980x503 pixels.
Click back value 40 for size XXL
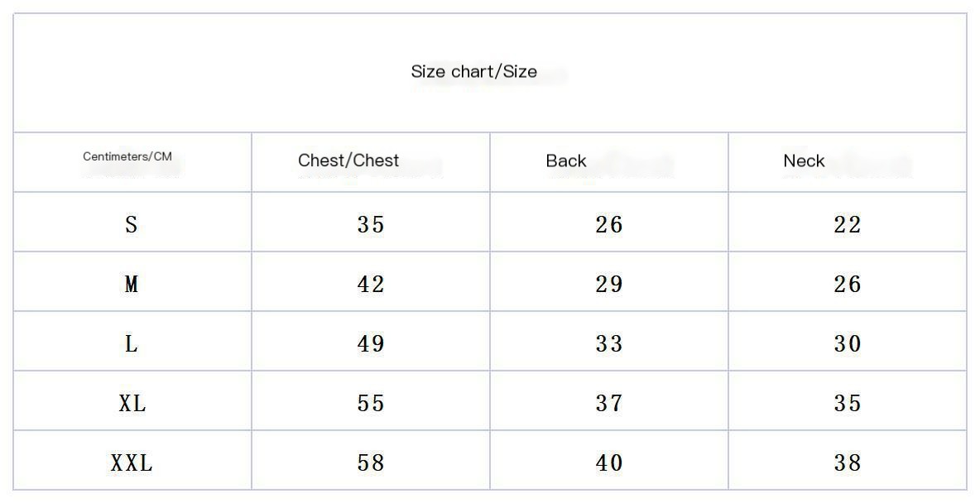coord(609,463)
